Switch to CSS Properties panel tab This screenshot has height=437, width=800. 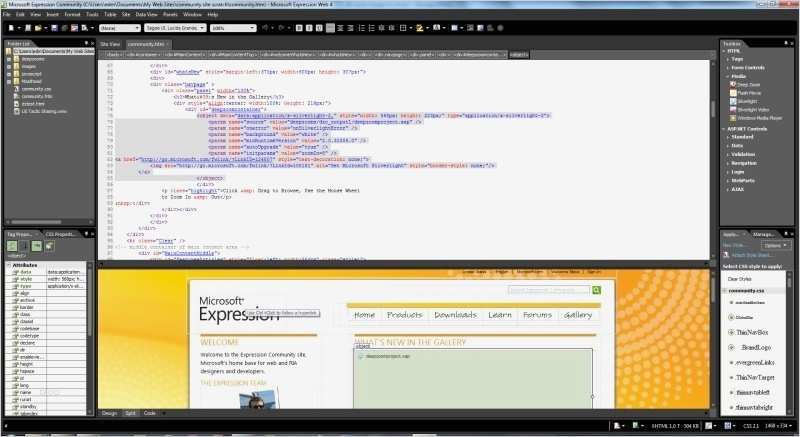[60, 234]
